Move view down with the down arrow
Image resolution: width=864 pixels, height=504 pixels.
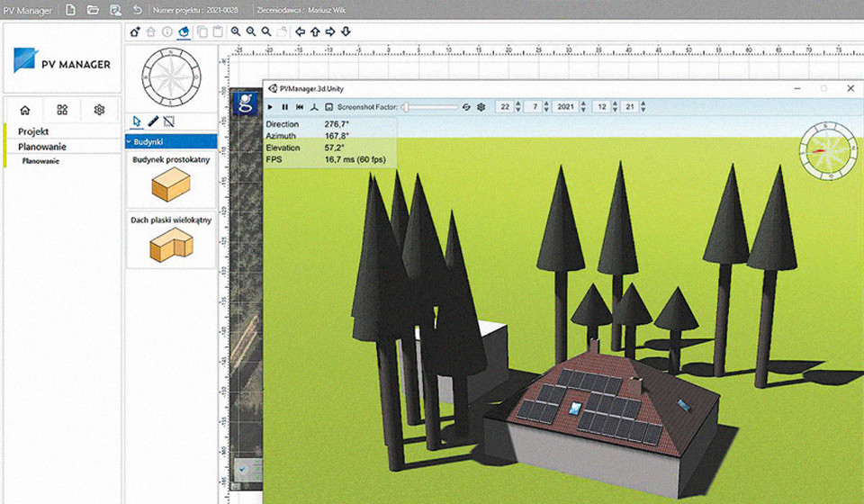point(346,31)
